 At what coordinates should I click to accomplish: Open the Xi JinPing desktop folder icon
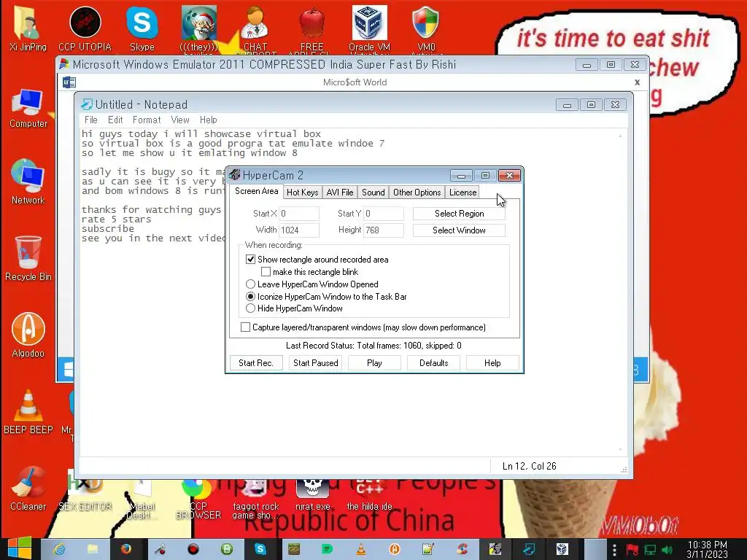tap(28, 28)
